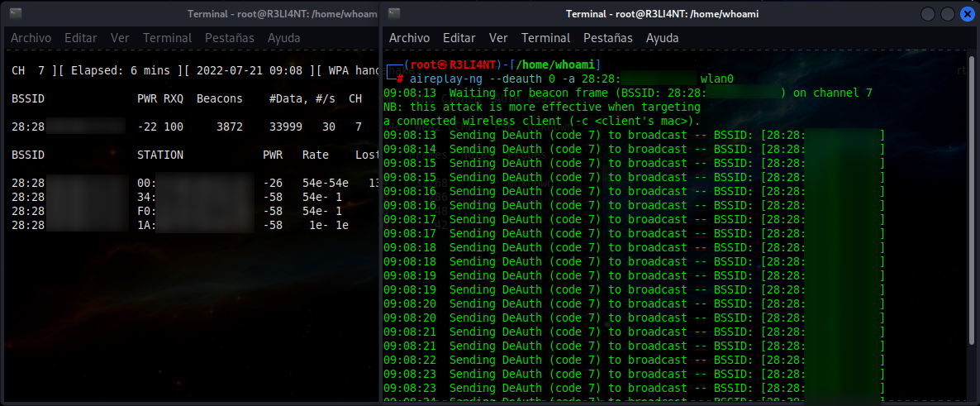Open Ver menu in the left terminal

coord(120,38)
